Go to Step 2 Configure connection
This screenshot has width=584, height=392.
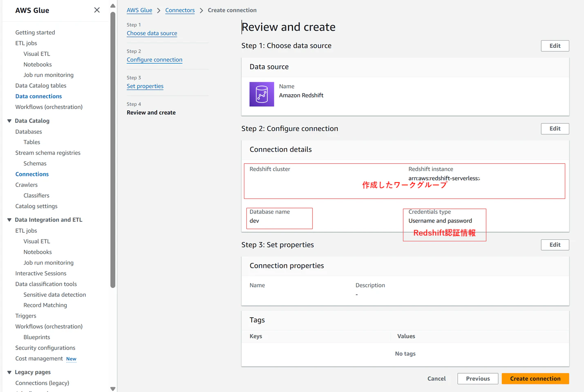tap(154, 60)
